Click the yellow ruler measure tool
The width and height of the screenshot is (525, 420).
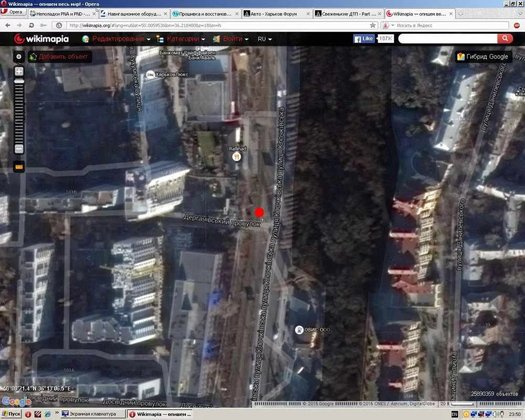(19, 167)
